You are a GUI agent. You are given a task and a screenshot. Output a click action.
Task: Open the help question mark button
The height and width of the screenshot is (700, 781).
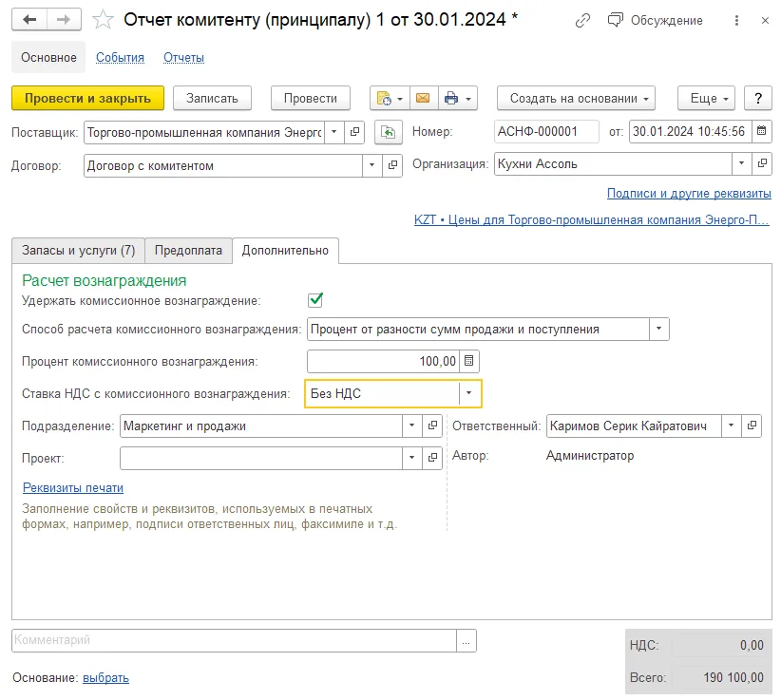758,99
